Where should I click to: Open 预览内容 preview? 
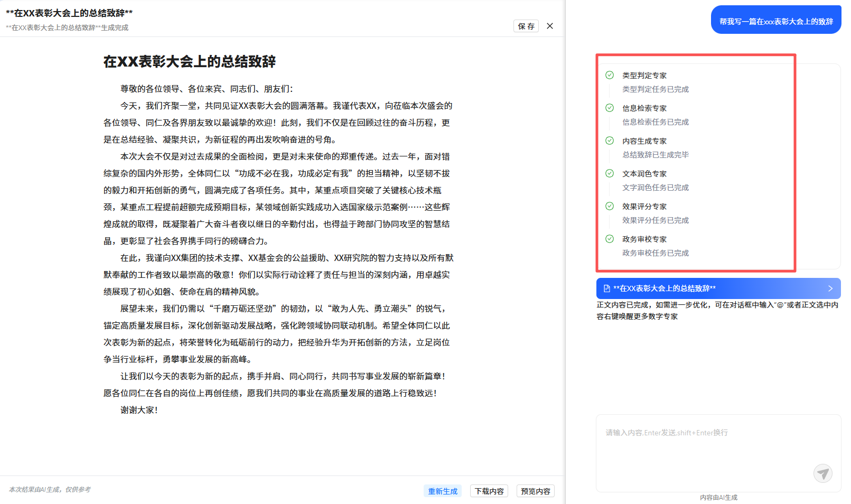[x=535, y=491]
